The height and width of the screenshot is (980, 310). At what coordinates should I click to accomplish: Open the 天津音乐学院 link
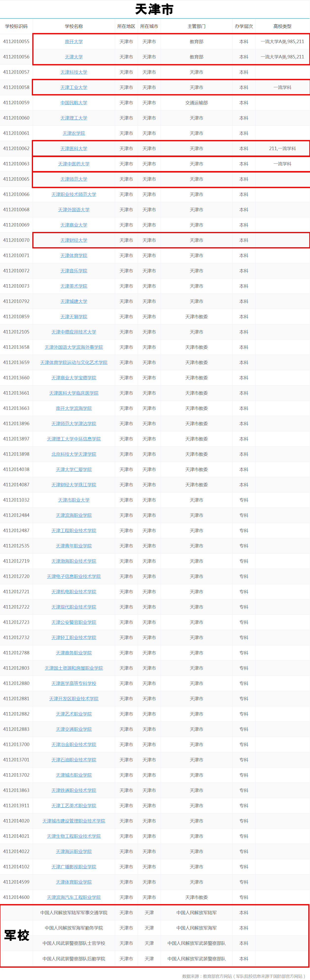(x=74, y=270)
